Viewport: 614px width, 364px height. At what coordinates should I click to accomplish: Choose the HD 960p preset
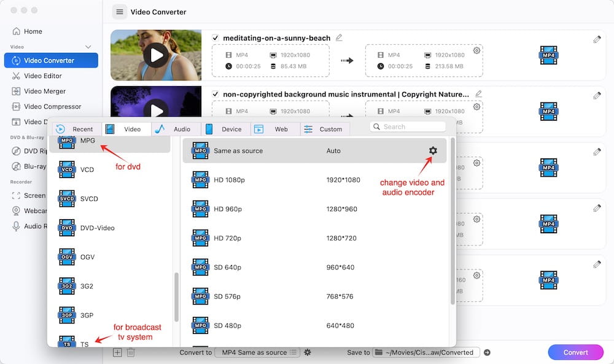(x=314, y=209)
